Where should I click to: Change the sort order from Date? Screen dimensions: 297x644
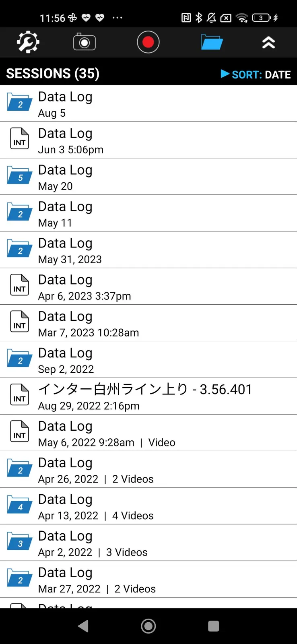coord(256,74)
